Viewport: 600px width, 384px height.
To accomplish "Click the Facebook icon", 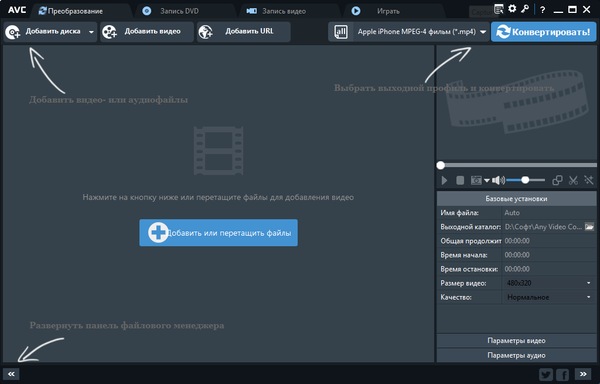I will 563,375.
